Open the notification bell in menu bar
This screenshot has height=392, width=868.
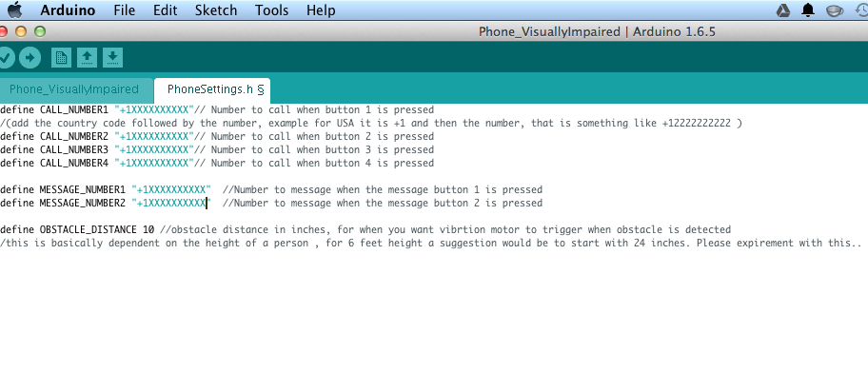[808, 10]
